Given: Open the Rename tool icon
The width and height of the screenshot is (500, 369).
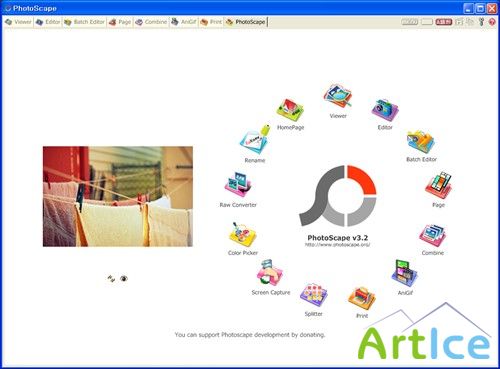Looking at the screenshot, I should click(x=255, y=140).
